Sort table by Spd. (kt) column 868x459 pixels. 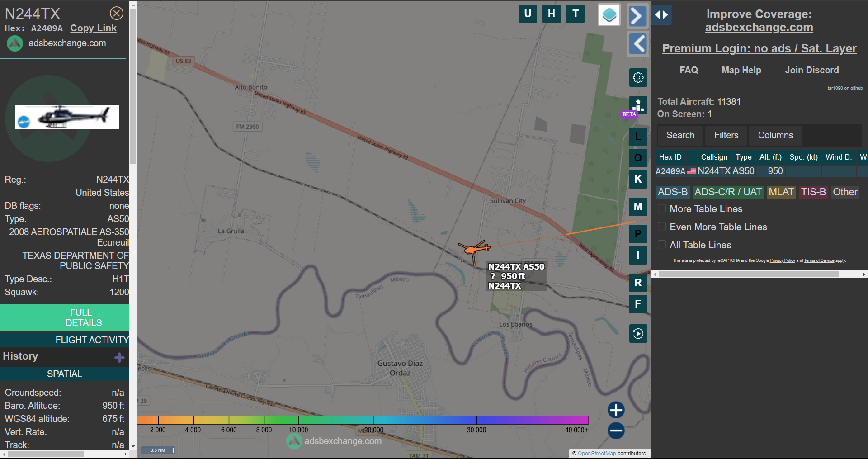pyautogui.click(x=803, y=157)
